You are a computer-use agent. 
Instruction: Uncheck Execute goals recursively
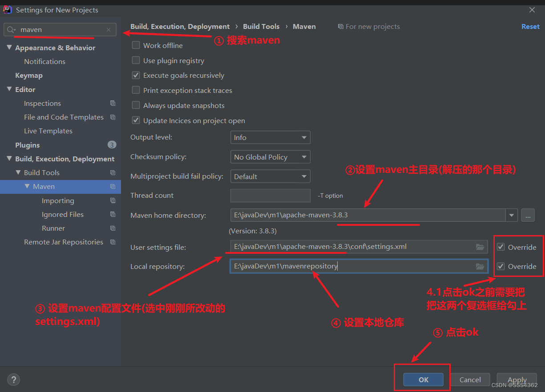[x=136, y=75]
